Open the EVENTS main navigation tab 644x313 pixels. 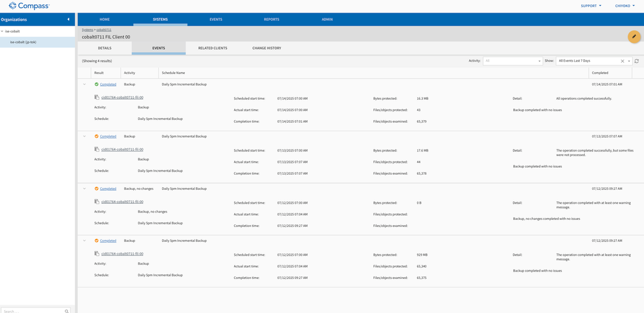pyautogui.click(x=216, y=19)
